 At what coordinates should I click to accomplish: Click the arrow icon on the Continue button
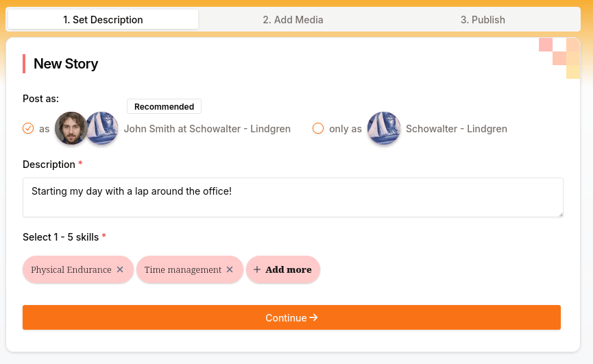coord(313,317)
